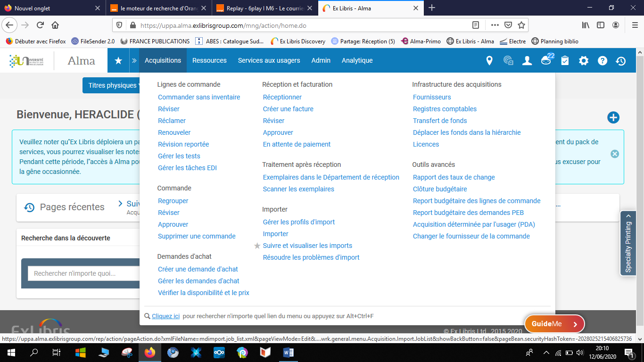
Task: Open the tasks clipboard icon
Action: (565, 60)
